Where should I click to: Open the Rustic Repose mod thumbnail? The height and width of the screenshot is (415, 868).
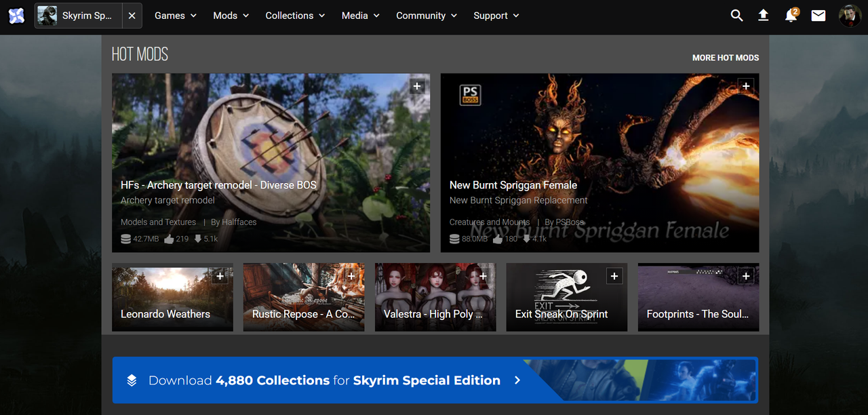tap(304, 298)
